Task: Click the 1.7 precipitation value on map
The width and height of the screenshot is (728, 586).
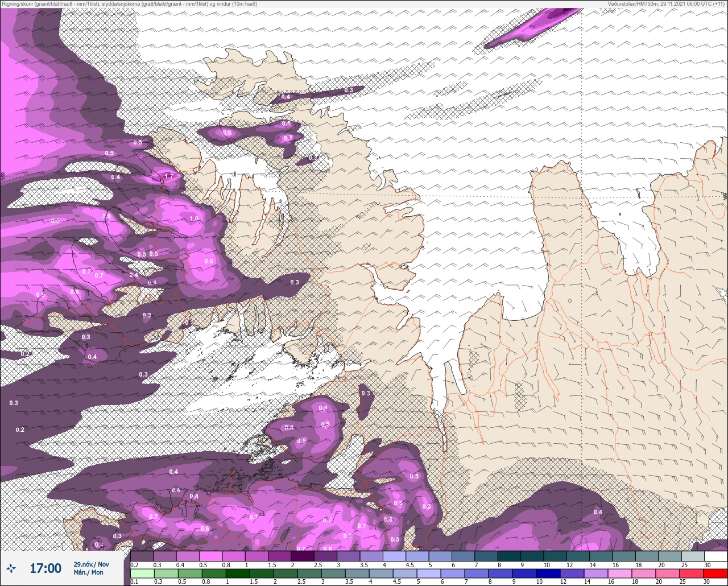Action: [x=168, y=177]
